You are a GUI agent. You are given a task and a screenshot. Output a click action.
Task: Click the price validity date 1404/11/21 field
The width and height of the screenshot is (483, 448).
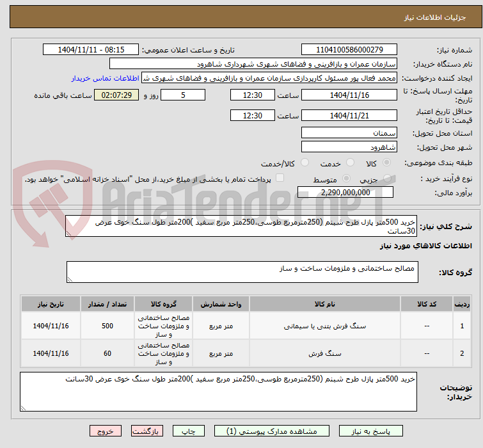(349, 115)
